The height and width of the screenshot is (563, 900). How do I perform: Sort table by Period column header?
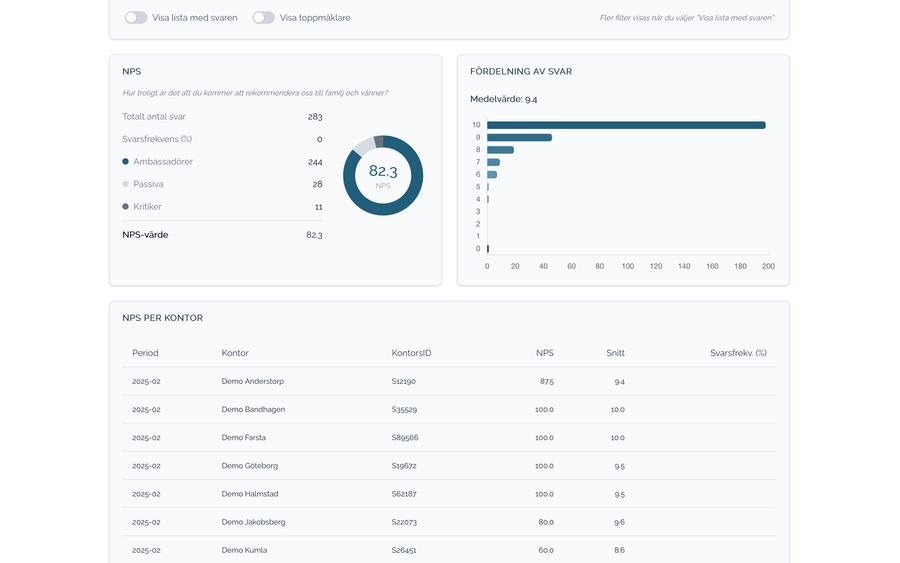click(145, 353)
